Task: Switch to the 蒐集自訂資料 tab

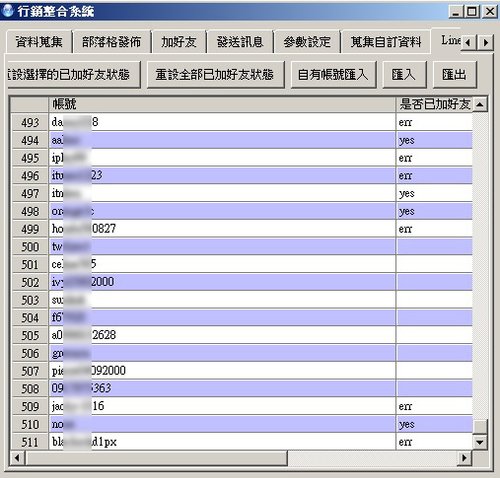Action: 386,42
